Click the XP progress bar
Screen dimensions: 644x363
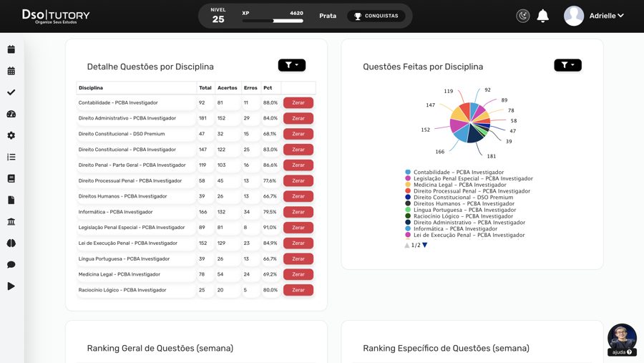[273, 21]
